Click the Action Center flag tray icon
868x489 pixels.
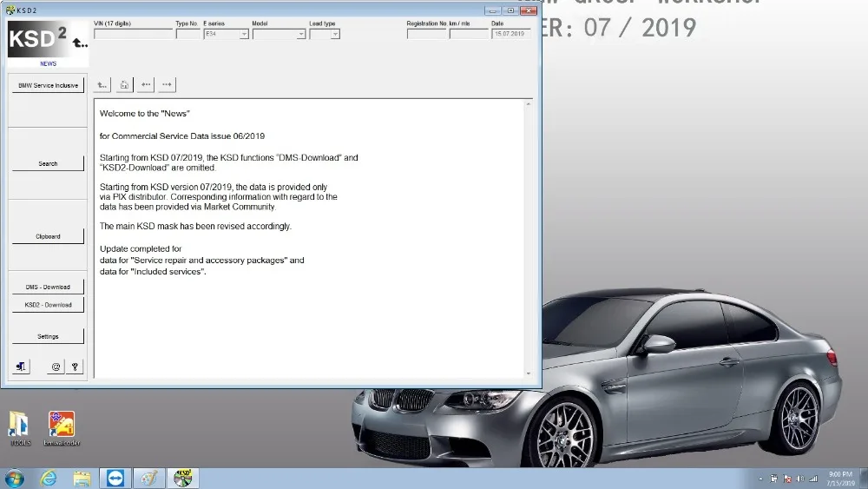[x=786, y=479]
